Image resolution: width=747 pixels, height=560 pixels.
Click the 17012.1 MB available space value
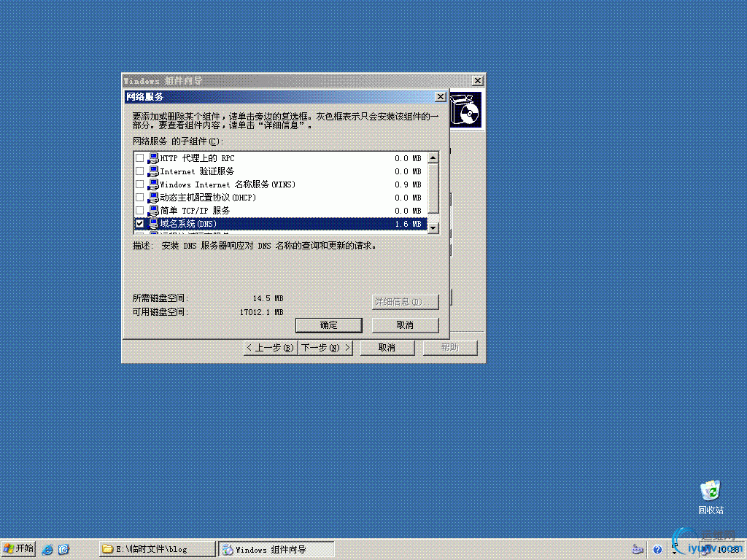coord(262,312)
